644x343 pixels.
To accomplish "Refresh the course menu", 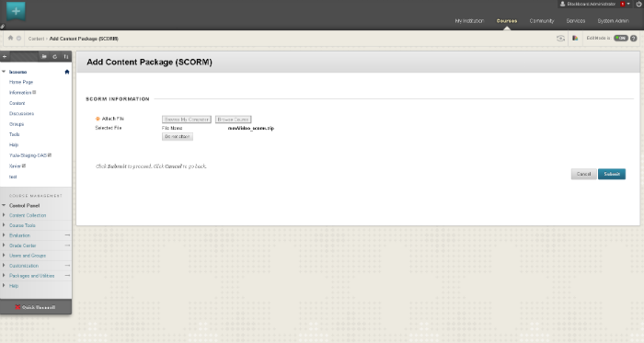I will [54, 57].
